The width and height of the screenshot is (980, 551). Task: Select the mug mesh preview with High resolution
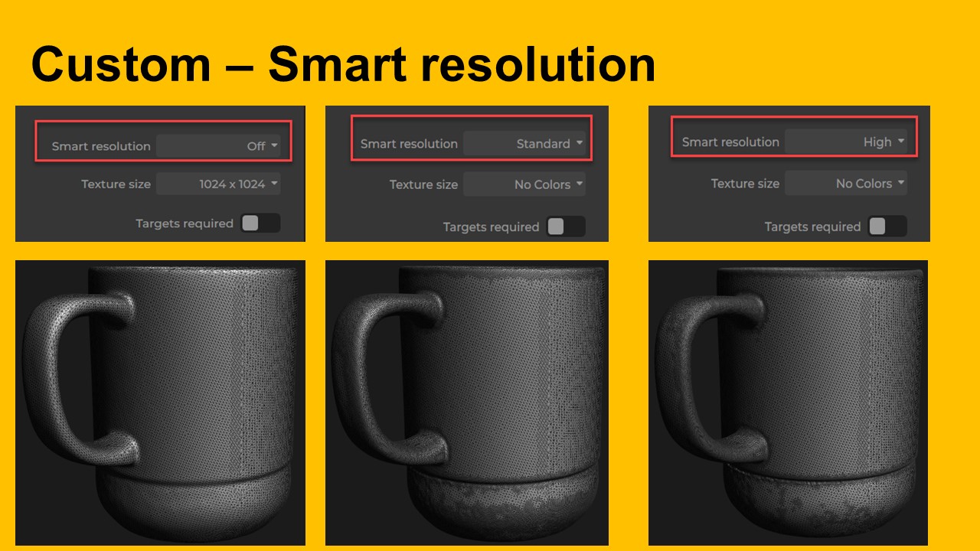788,403
